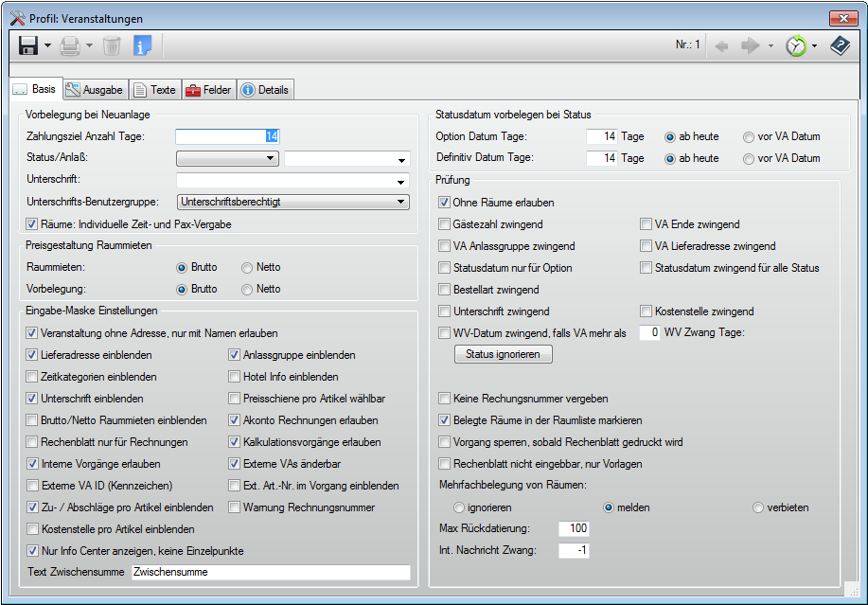The image size is (868, 605).
Task: Open the Help book icon
Action: tap(840, 45)
